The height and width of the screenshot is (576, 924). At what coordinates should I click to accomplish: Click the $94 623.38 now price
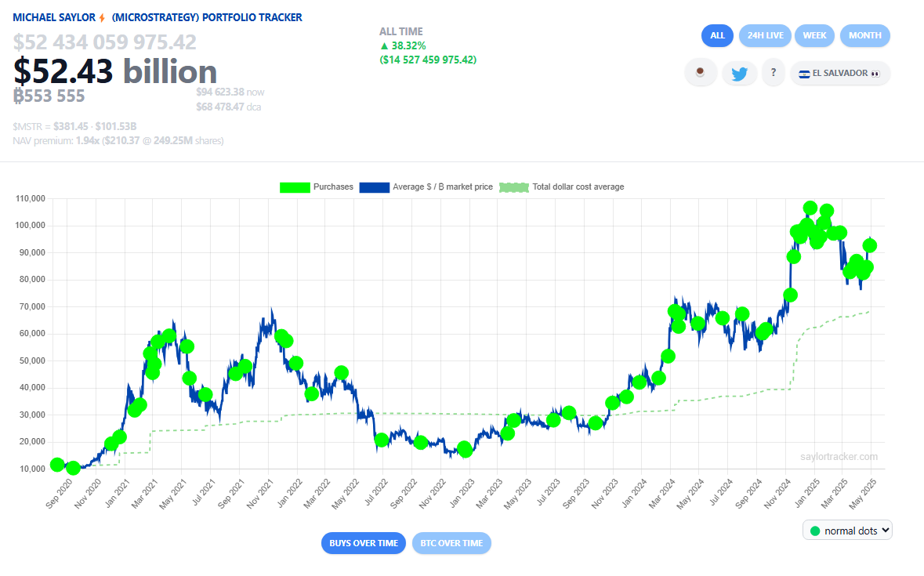point(230,92)
